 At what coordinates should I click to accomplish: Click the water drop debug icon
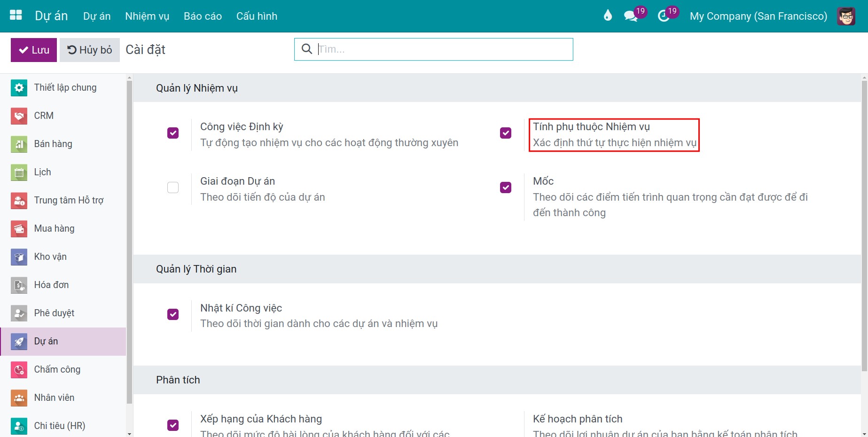(x=608, y=16)
